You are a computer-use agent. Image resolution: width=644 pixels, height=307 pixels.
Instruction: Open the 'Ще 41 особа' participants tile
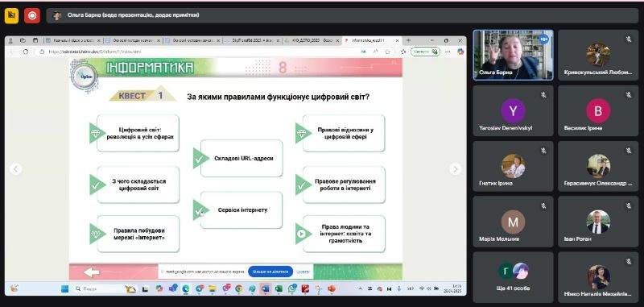(x=513, y=277)
